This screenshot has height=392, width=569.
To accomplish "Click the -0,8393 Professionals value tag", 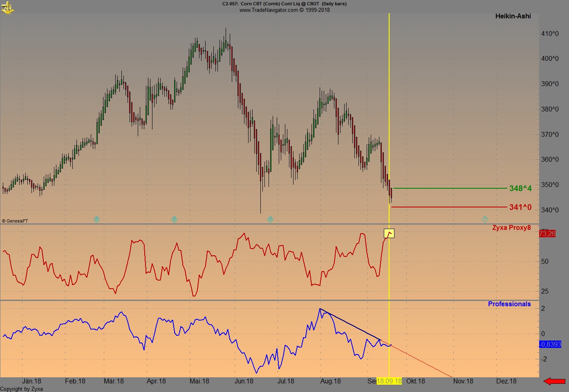I will pyautogui.click(x=550, y=344).
